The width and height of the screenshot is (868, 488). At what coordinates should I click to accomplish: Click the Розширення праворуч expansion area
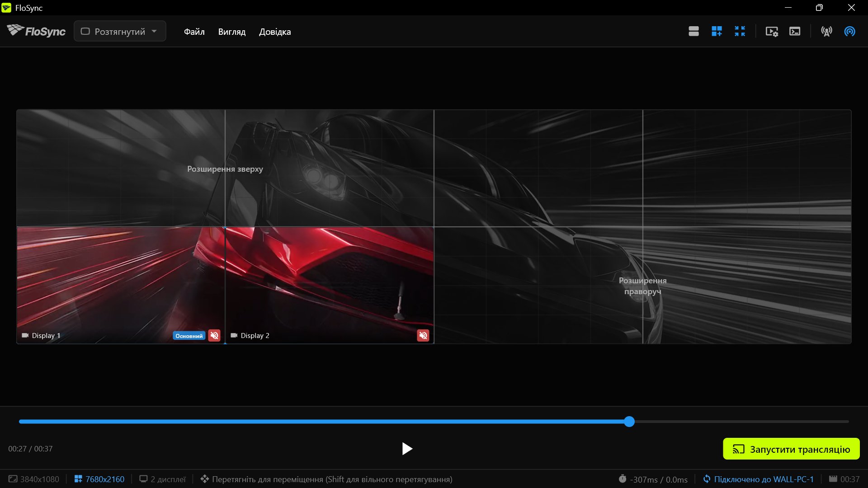pos(642,286)
